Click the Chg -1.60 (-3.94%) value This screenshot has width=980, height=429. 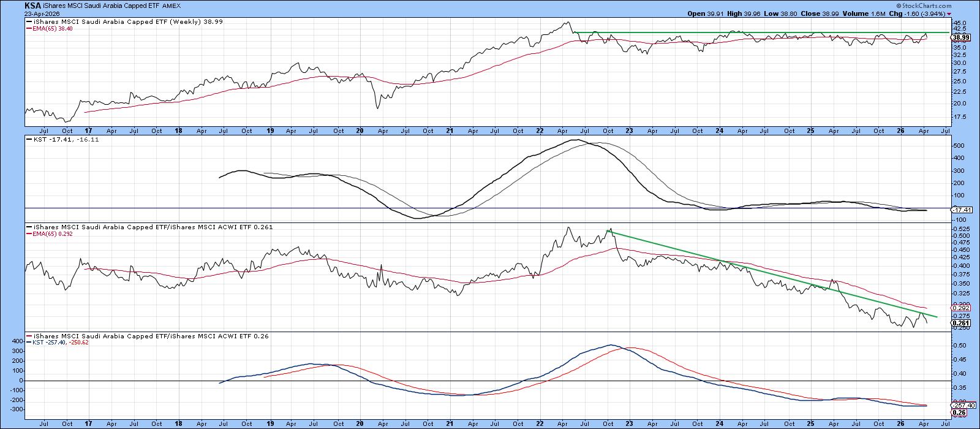point(917,13)
